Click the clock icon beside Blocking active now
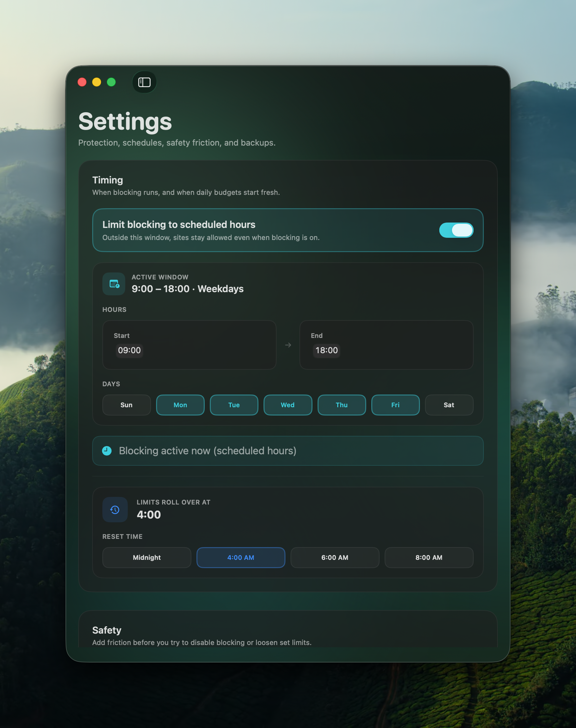The height and width of the screenshot is (728, 576). click(107, 450)
